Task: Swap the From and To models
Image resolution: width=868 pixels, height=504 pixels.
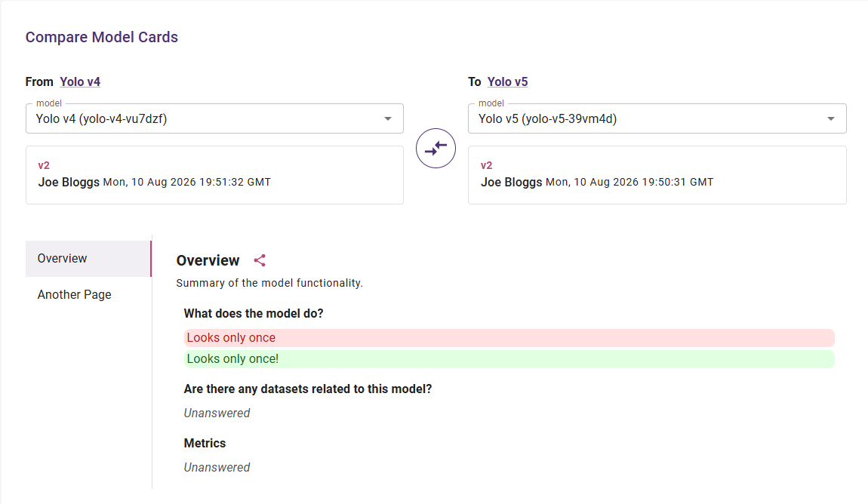Action: tap(436, 149)
